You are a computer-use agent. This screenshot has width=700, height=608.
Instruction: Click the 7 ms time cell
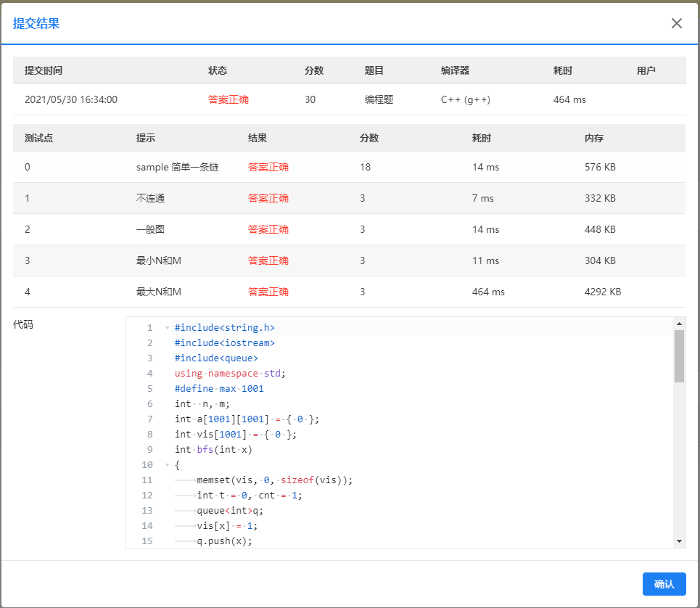(483, 198)
